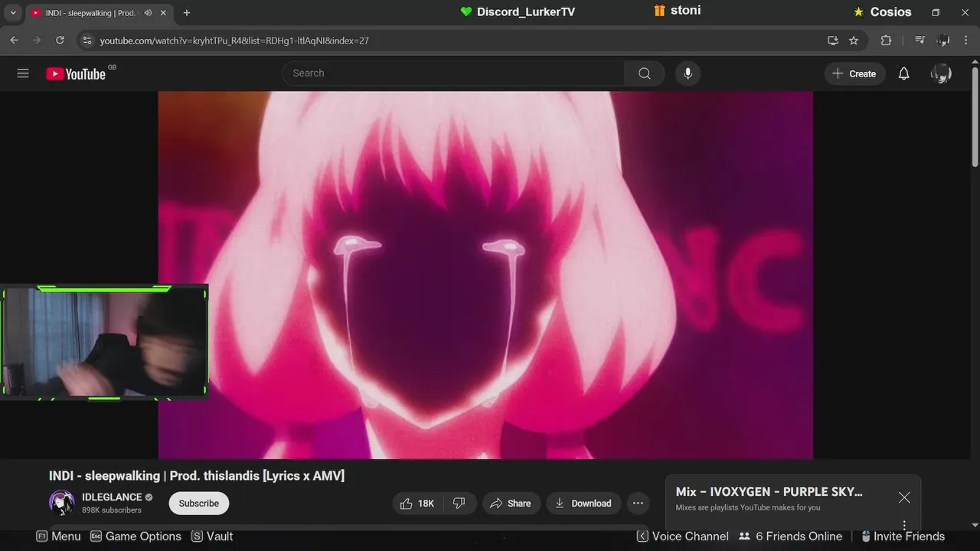This screenshot has width=980, height=551.
Task: Open overlay Game Options
Action: click(x=136, y=536)
